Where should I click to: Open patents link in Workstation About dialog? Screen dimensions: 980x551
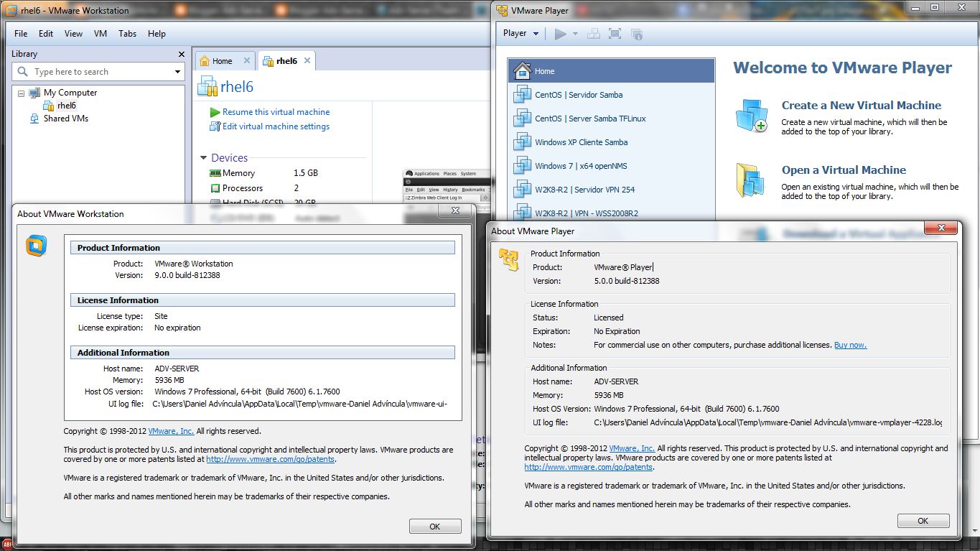coord(271,459)
